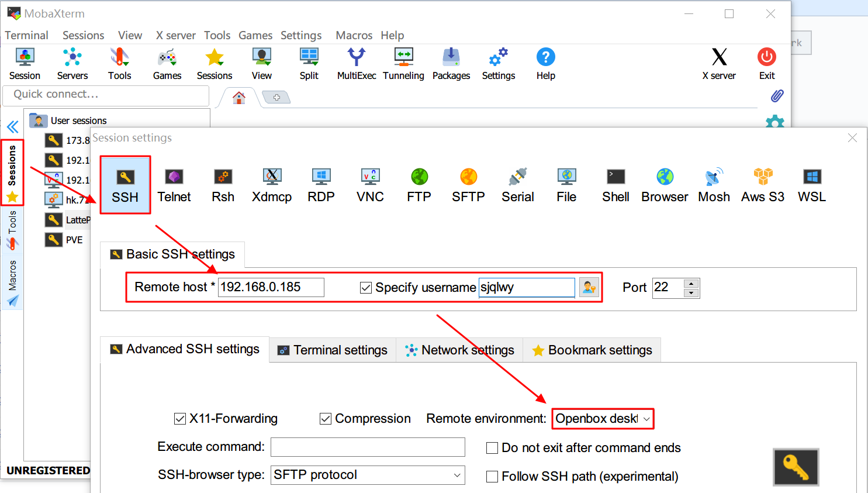Image resolution: width=868 pixels, height=493 pixels.
Task: Select the SFTP session icon
Action: click(x=468, y=185)
